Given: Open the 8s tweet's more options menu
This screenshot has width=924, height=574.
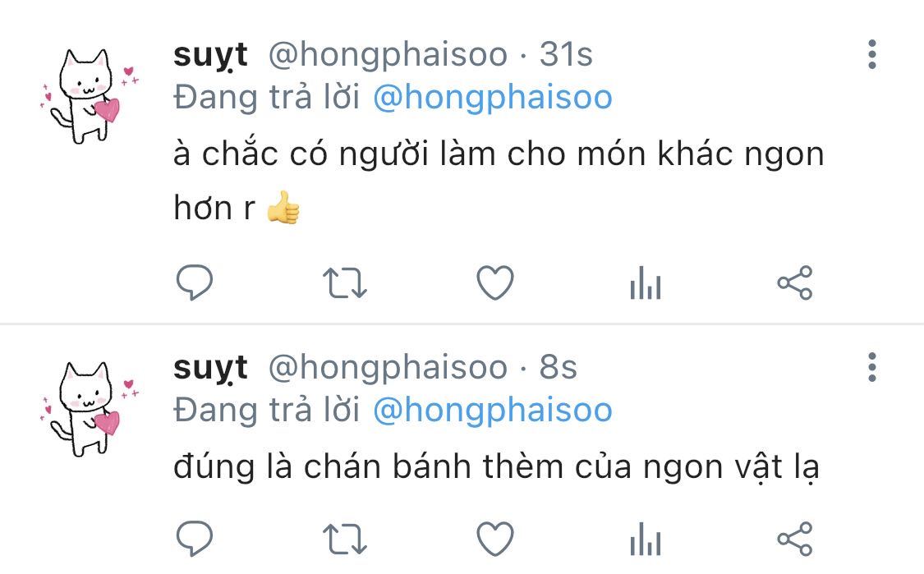Looking at the screenshot, I should [x=872, y=367].
